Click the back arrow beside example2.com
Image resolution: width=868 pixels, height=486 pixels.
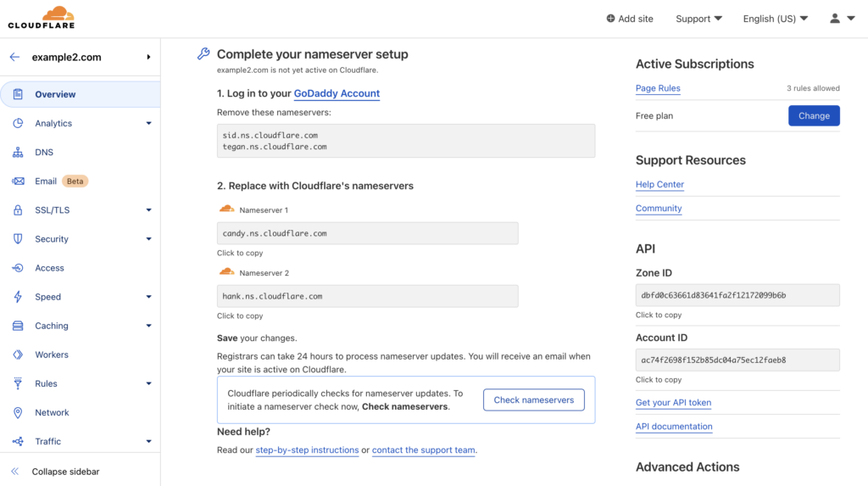coord(14,57)
